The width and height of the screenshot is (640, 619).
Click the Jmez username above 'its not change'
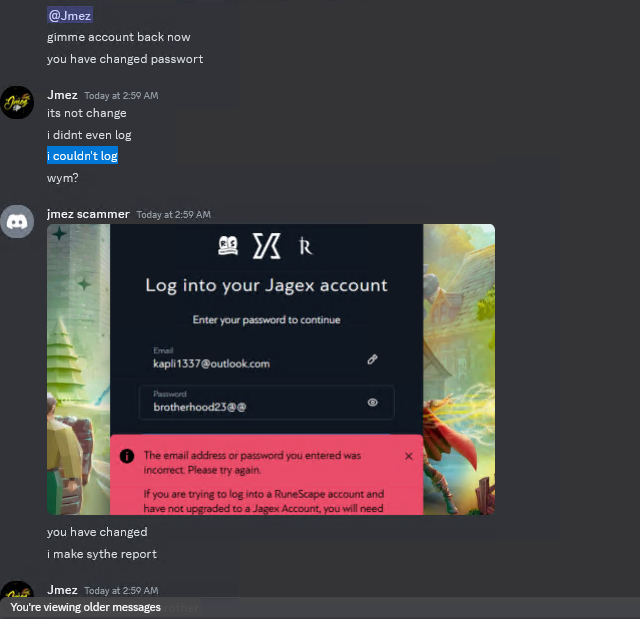pos(62,95)
